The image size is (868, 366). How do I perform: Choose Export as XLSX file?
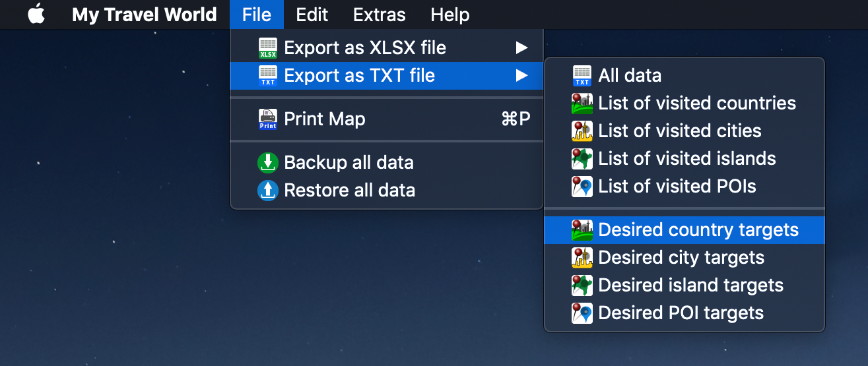386,48
